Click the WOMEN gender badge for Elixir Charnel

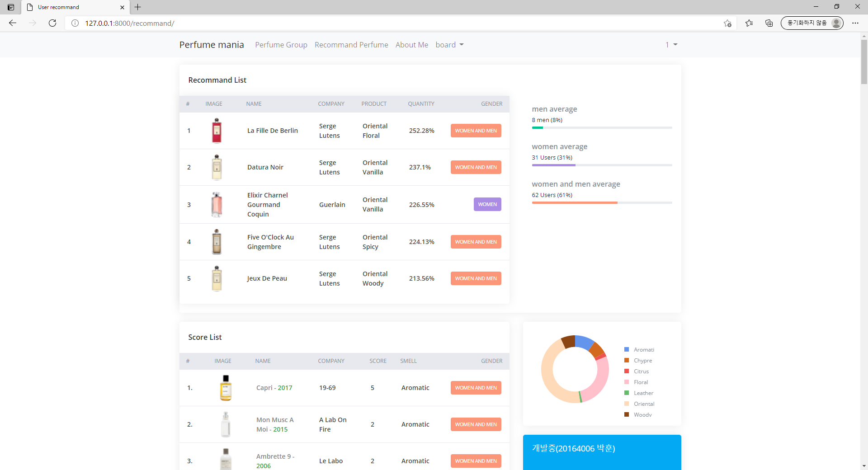point(487,204)
